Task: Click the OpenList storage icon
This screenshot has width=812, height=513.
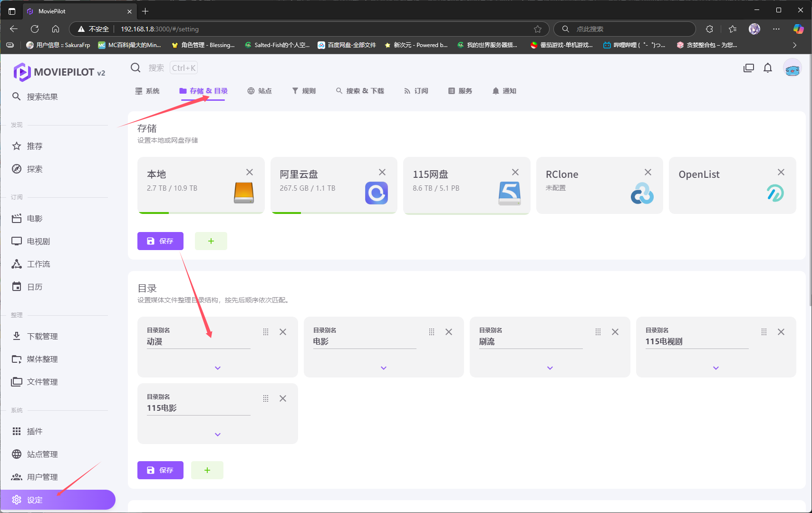Action: point(775,193)
